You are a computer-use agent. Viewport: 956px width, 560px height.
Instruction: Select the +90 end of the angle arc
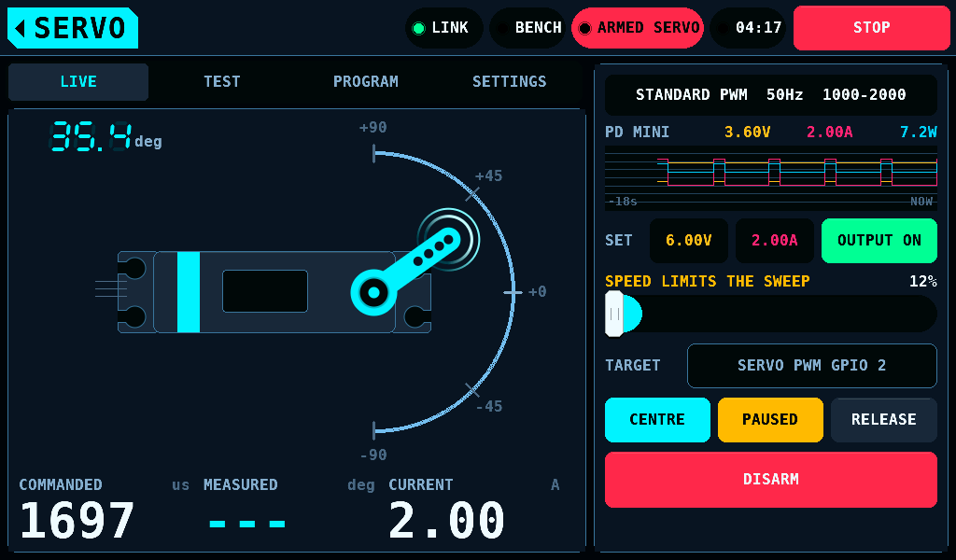373,127
